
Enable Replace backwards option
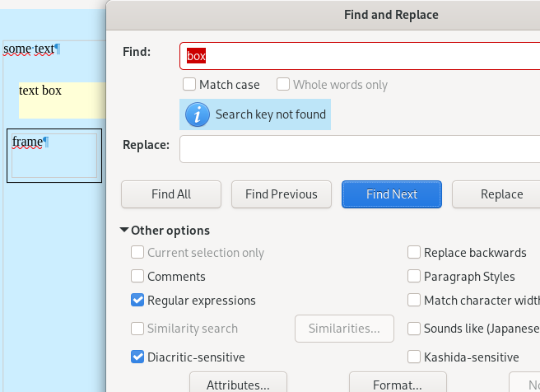point(414,253)
